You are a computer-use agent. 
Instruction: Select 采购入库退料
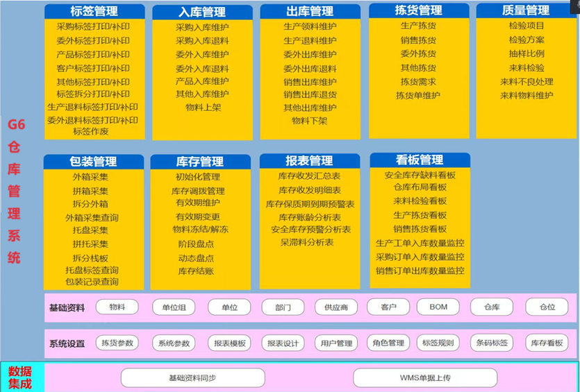(x=202, y=41)
